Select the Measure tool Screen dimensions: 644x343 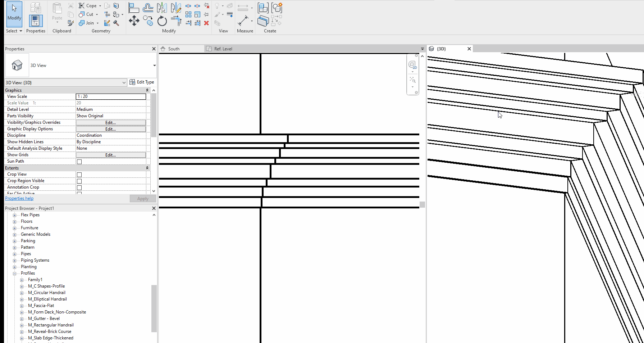pyautogui.click(x=242, y=21)
